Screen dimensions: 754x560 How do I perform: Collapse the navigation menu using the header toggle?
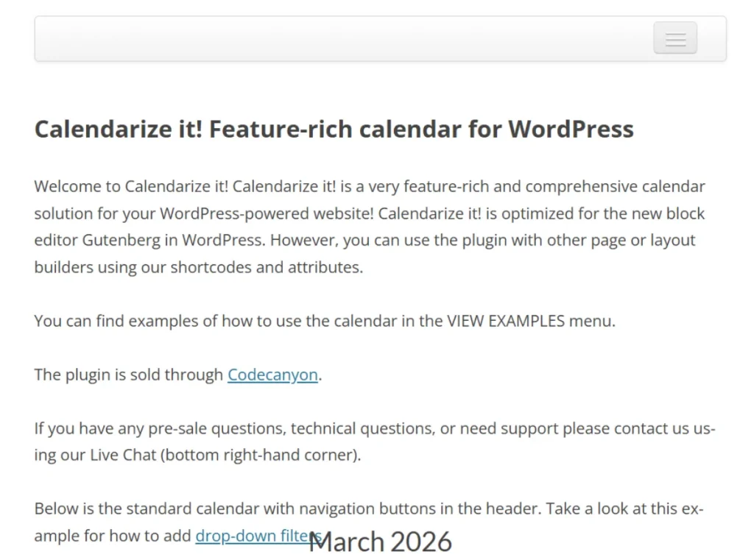[x=674, y=38]
